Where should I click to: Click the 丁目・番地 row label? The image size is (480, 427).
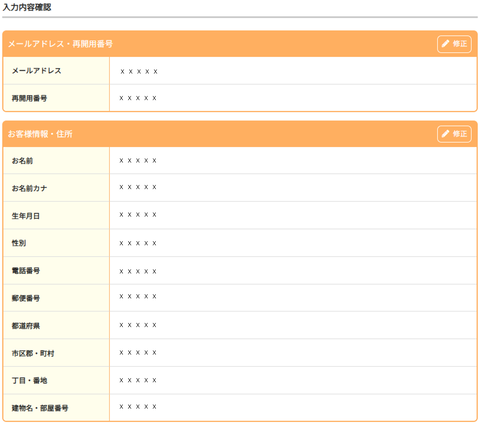click(29, 380)
